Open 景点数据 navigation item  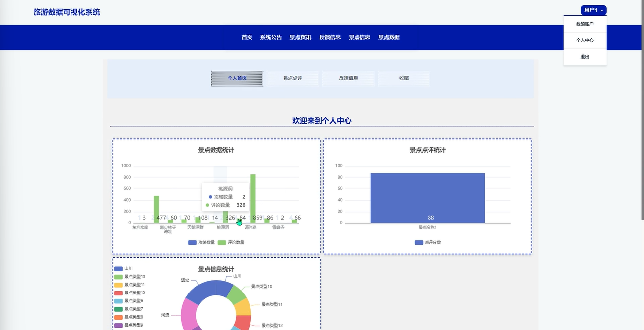coord(389,37)
